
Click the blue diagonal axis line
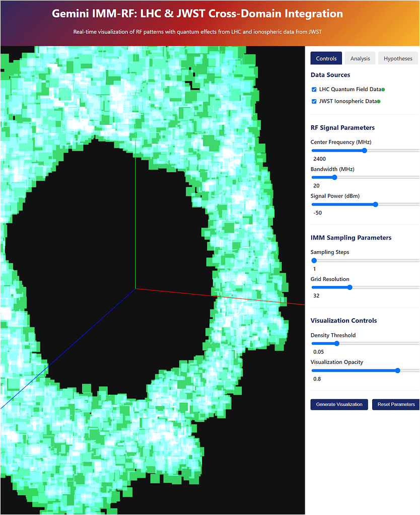[76, 343]
